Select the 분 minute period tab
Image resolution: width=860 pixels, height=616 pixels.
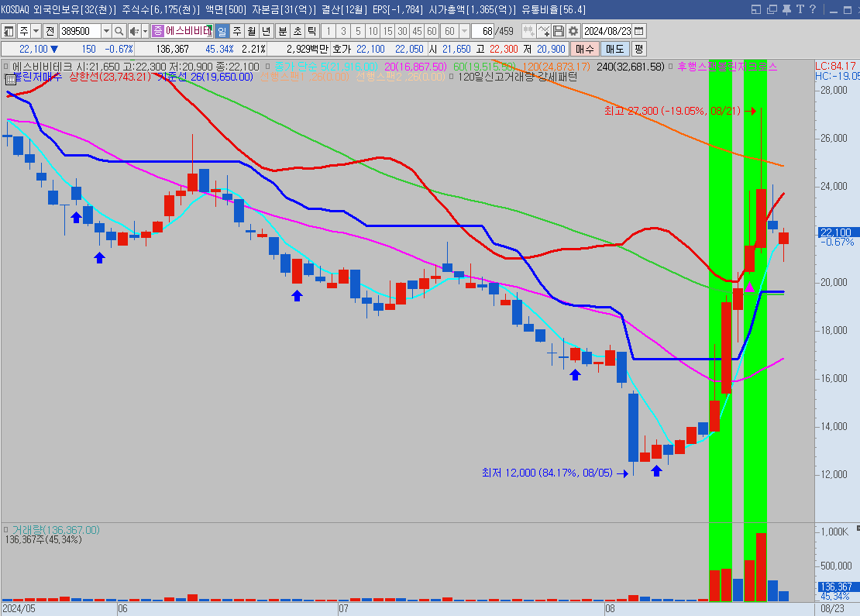[x=283, y=31]
